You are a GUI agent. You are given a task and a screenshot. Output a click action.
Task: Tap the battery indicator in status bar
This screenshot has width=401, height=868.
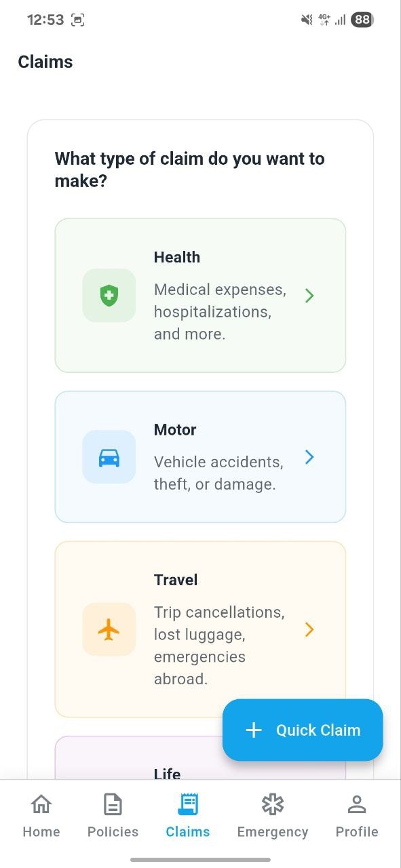[x=362, y=20]
